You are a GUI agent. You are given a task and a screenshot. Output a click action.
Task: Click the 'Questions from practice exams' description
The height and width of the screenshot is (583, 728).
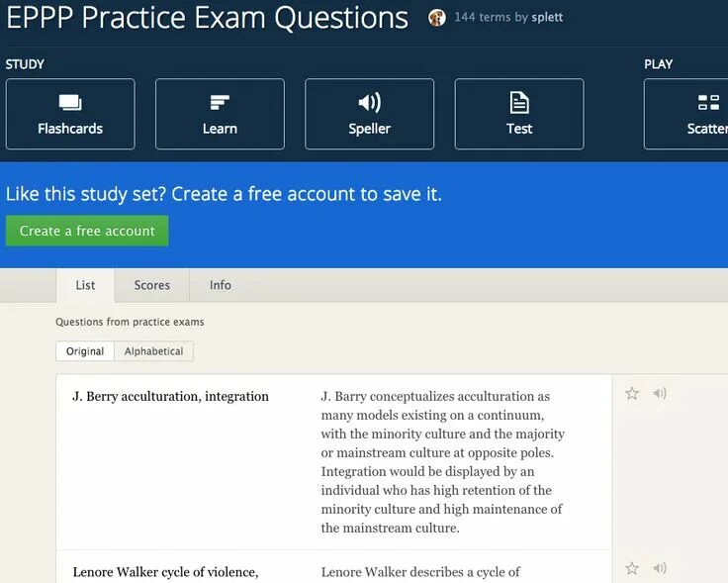click(130, 322)
